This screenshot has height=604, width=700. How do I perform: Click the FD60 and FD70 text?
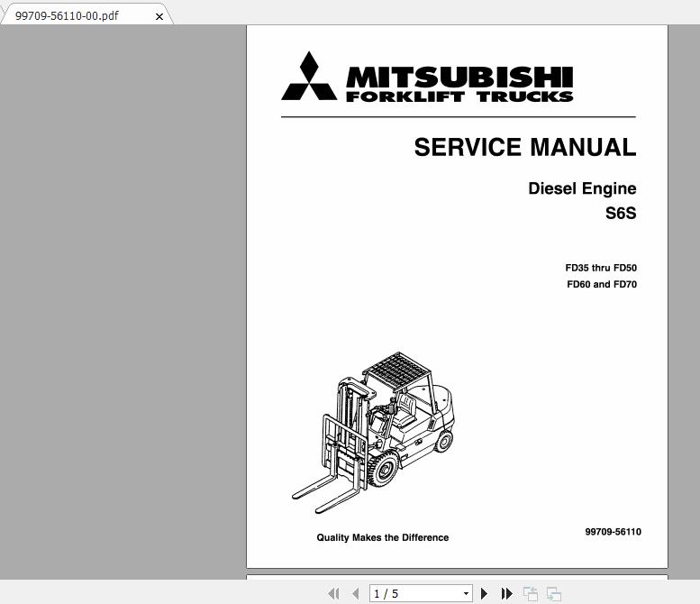tap(602, 284)
